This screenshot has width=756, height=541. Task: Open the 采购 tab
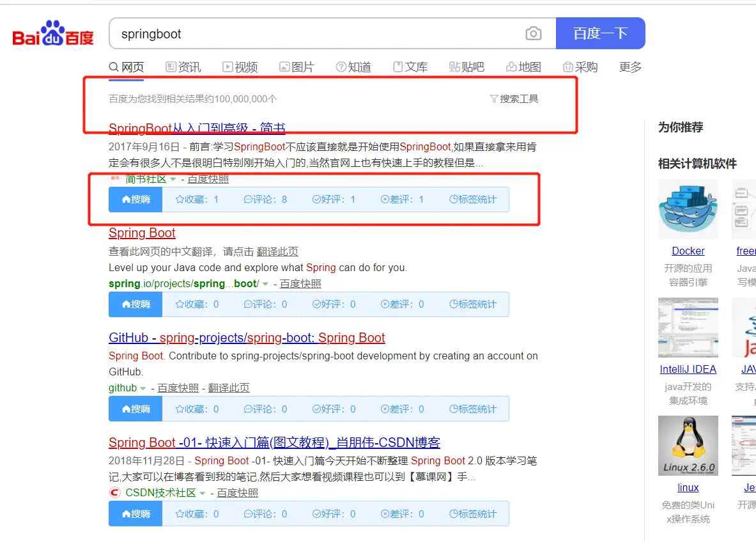point(580,67)
